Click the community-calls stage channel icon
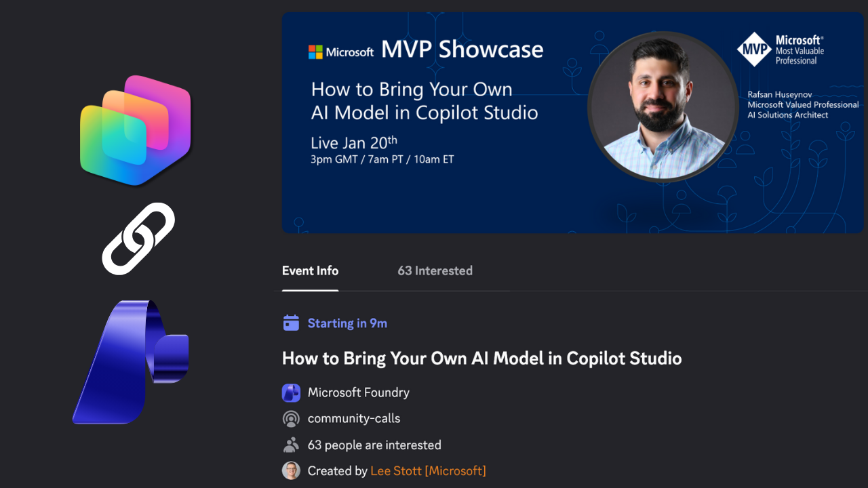 291,418
